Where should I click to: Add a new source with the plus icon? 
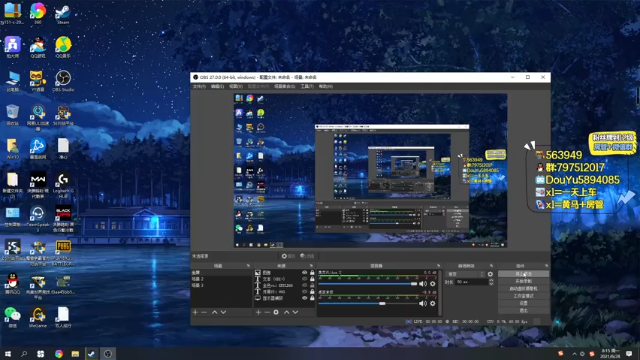[258, 312]
